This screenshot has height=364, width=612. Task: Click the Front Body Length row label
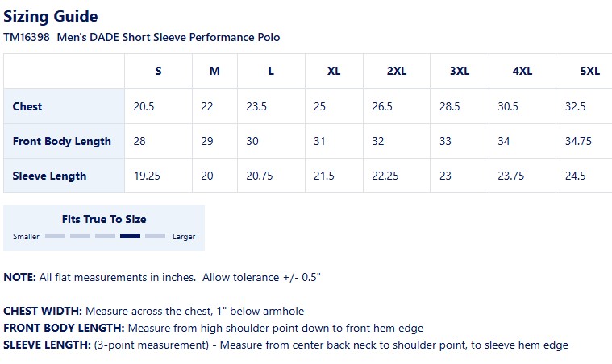point(62,141)
